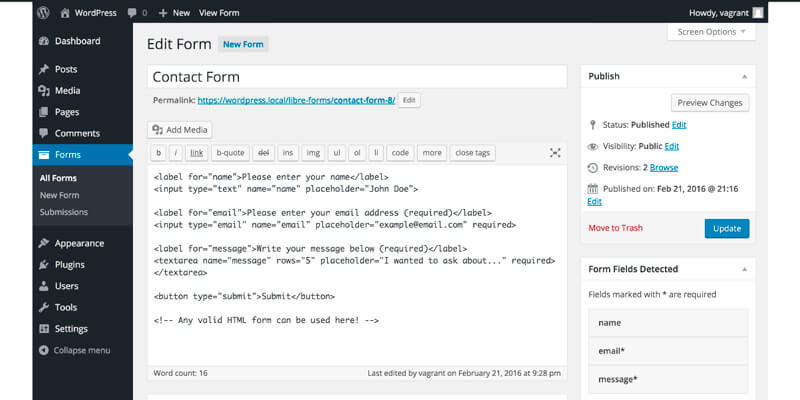Click the Contact Form title field
This screenshot has height=400, width=800.
pos(356,77)
